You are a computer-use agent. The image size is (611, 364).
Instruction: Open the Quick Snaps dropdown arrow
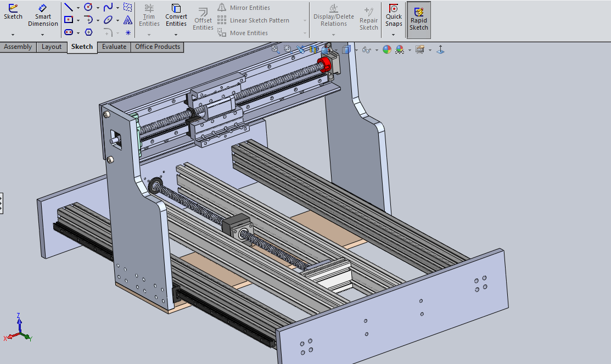393,35
